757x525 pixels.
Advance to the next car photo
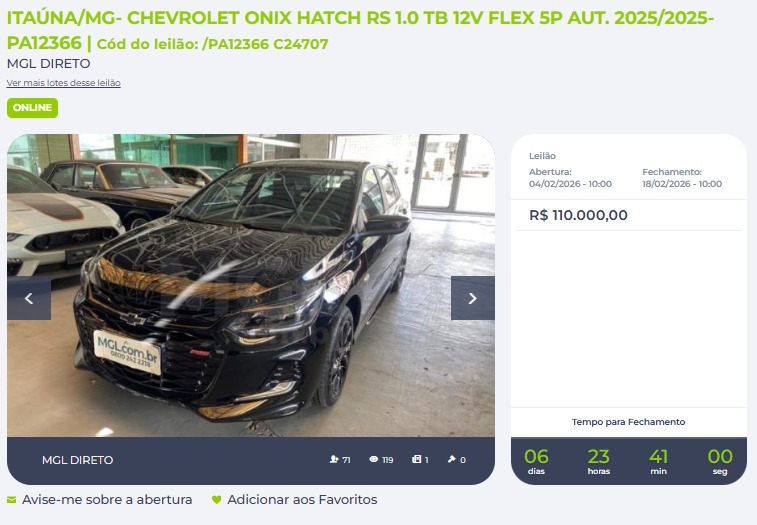click(x=473, y=298)
